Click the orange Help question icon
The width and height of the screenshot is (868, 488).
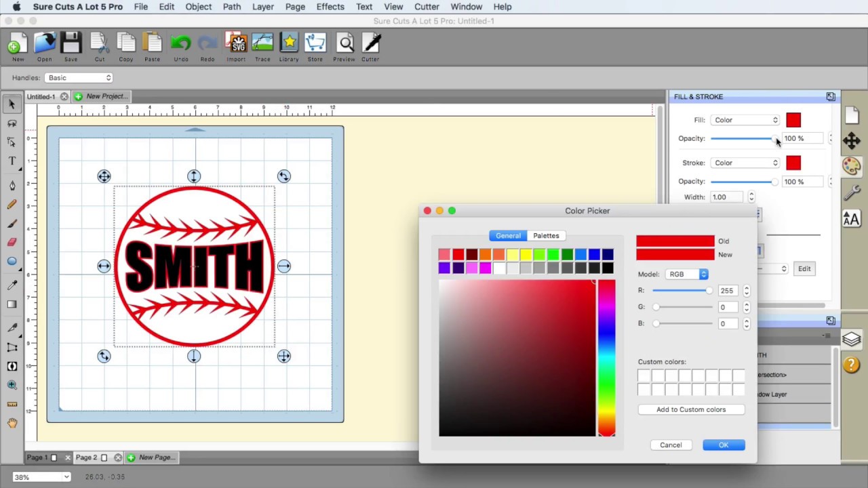(x=852, y=365)
